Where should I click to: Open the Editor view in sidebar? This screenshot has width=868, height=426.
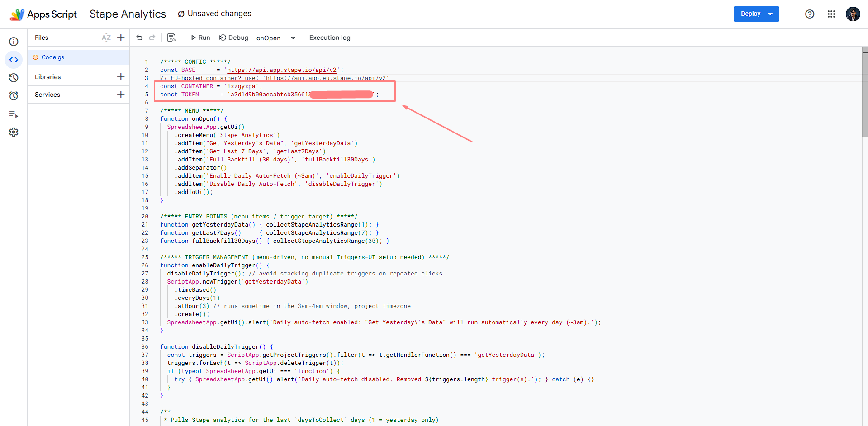click(x=14, y=60)
